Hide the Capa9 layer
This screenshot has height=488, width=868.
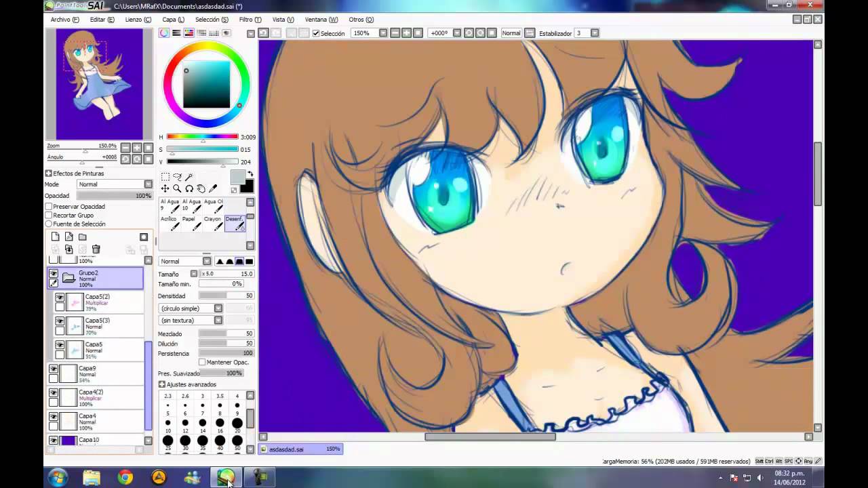(x=54, y=369)
